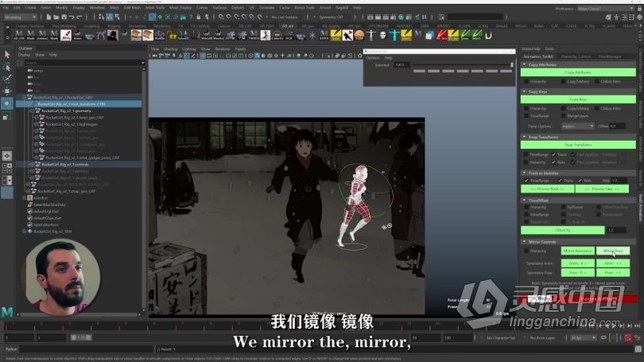Toggle Hierarchy checkbox under Copy Keys

(x=526, y=108)
